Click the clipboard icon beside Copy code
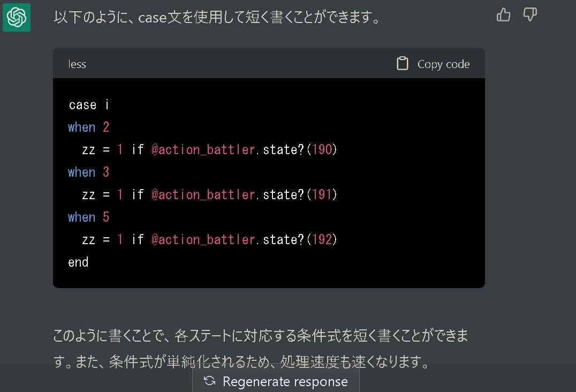 coord(402,64)
